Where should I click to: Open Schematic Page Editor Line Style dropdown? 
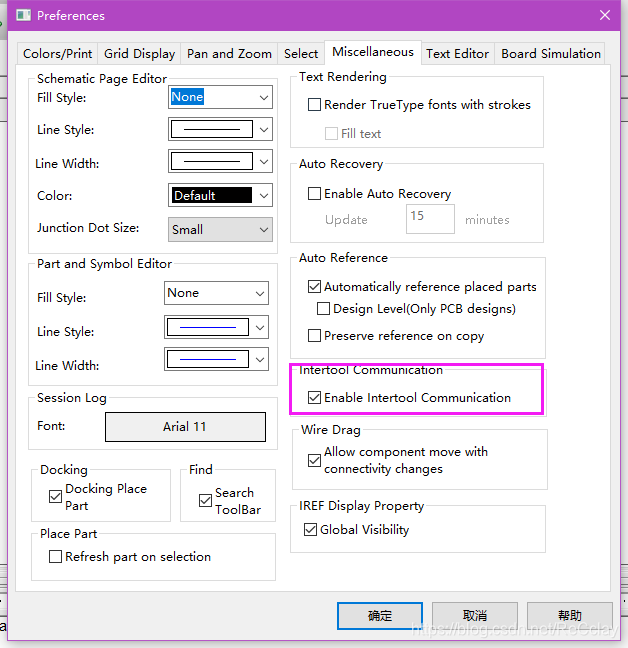click(220, 129)
